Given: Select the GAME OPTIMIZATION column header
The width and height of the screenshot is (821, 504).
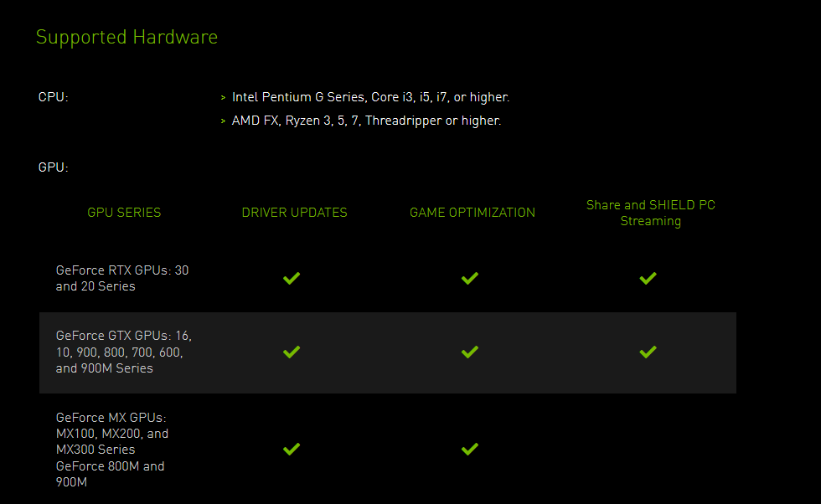Looking at the screenshot, I should point(472,213).
